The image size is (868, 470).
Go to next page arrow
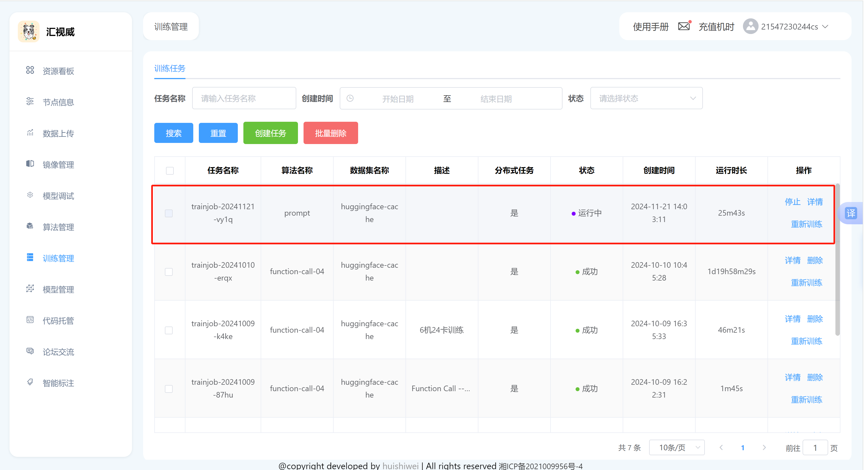764,448
